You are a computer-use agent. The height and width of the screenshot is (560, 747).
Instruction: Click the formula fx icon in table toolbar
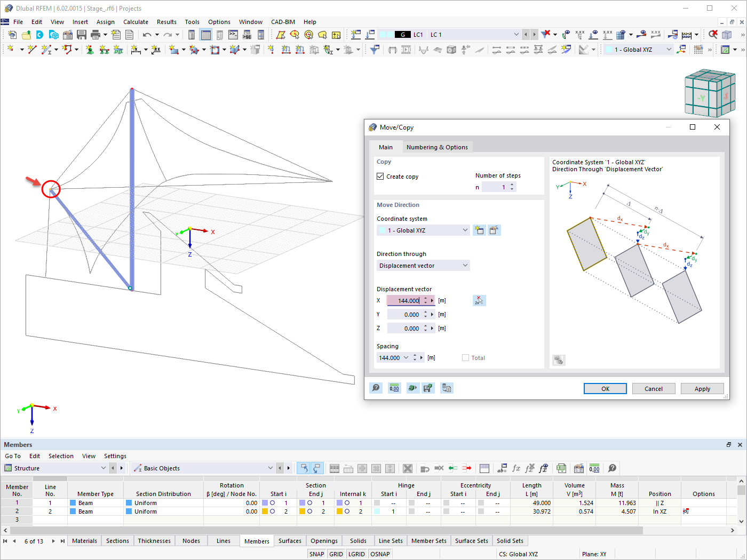pos(516,468)
